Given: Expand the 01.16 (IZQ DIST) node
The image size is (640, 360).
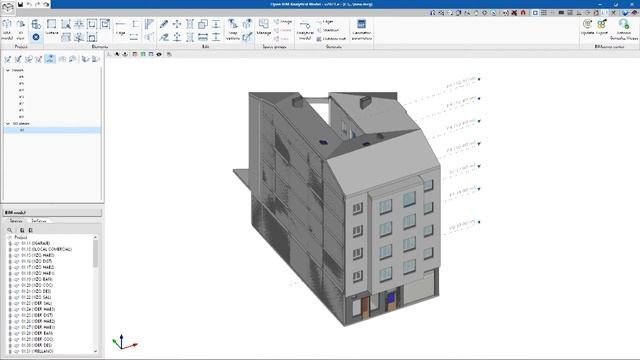Looking at the screenshot, I should (x=10, y=261).
